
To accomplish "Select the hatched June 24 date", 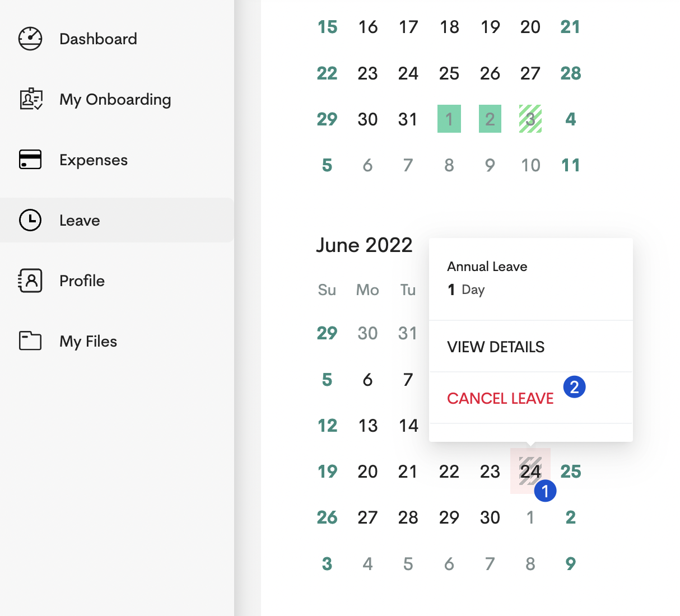I will 530,471.
